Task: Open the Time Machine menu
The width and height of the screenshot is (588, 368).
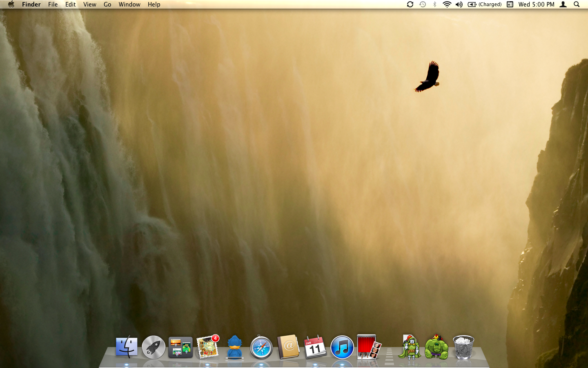Action: click(x=422, y=4)
